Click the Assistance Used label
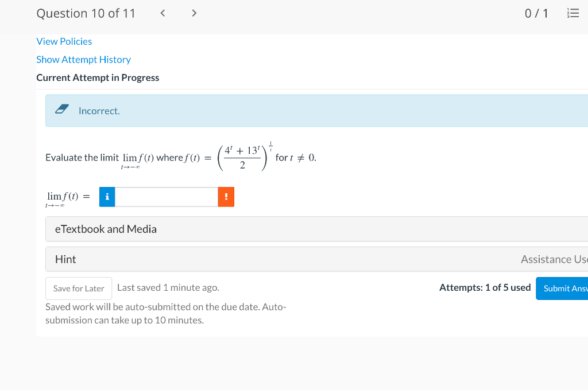 coord(553,259)
